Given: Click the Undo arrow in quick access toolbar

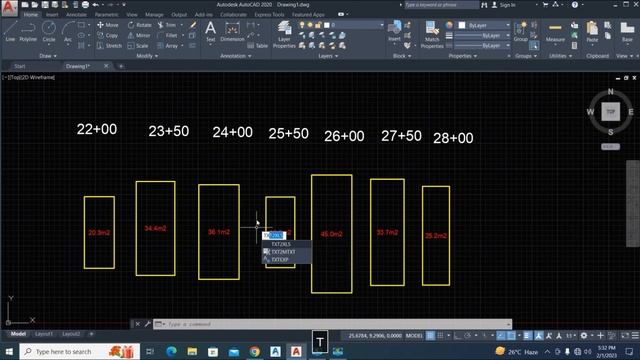Looking at the screenshot, I should point(96,5).
